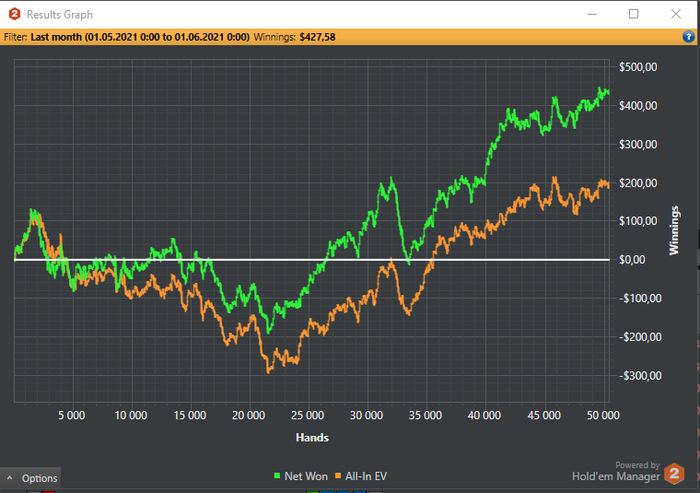
Task: Toggle the Net Won legend entry
Action: tap(301, 476)
